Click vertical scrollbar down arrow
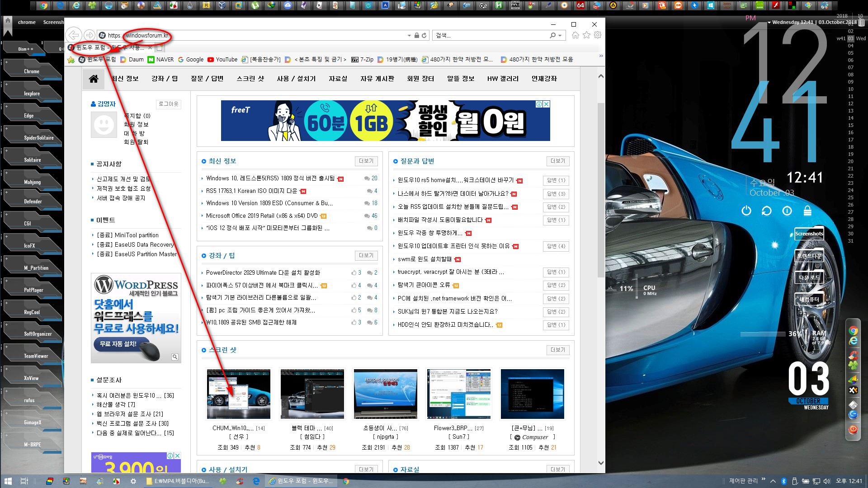The width and height of the screenshot is (868, 488). pyautogui.click(x=601, y=463)
